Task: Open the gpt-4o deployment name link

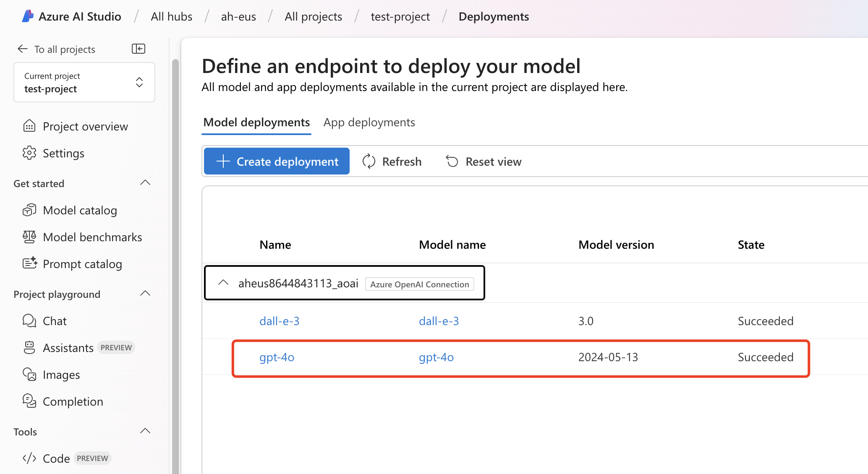Action: tap(277, 357)
